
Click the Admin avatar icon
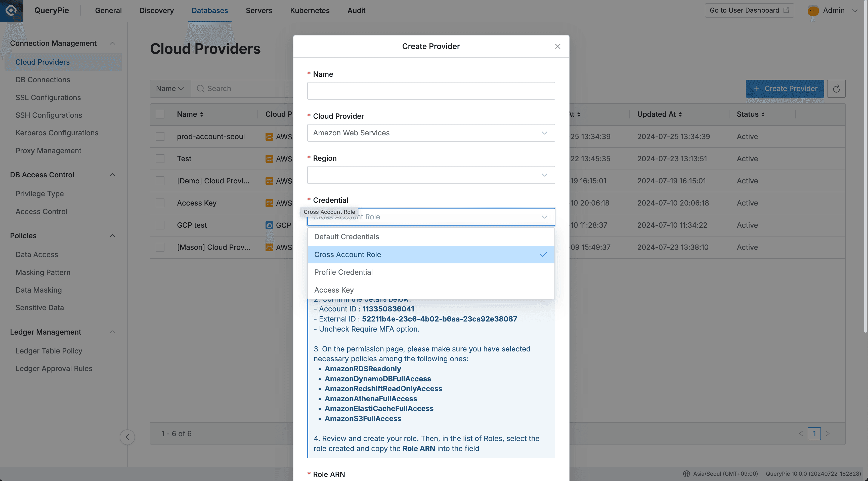813,11
